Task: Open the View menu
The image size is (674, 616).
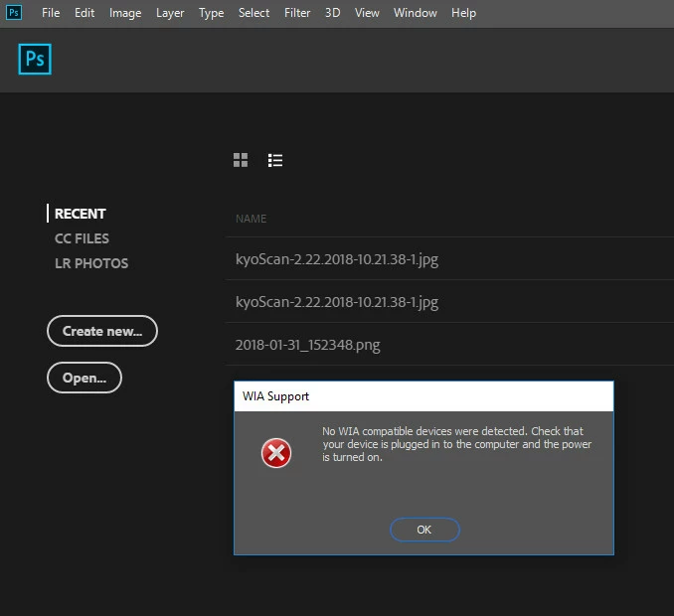Action: 367,13
